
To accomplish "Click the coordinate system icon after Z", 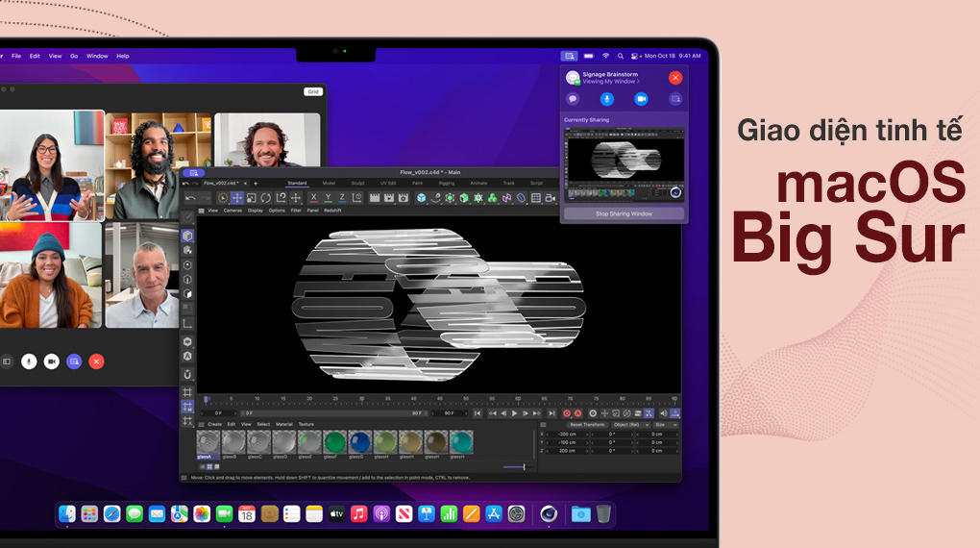I will pos(356,198).
